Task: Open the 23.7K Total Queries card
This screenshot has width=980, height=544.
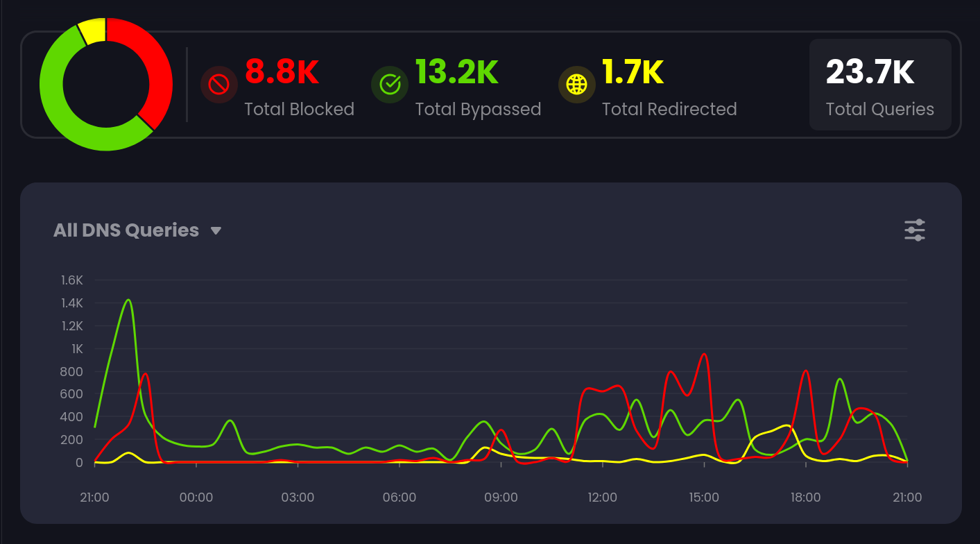Action: pyautogui.click(x=879, y=85)
